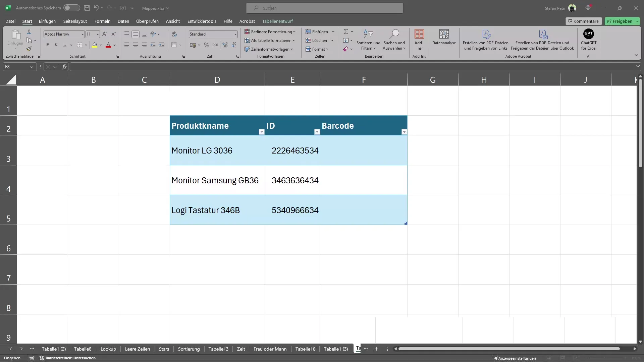Decrease font size with the small A
Image resolution: width=644 pixels, height=362 pixels.
coord(113,34)
